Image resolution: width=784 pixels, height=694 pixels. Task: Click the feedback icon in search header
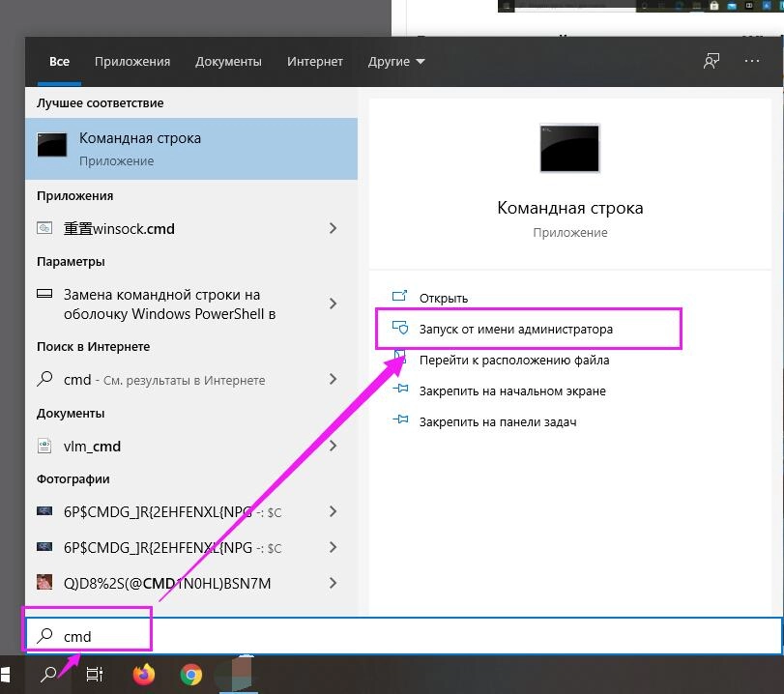(711, 61)
